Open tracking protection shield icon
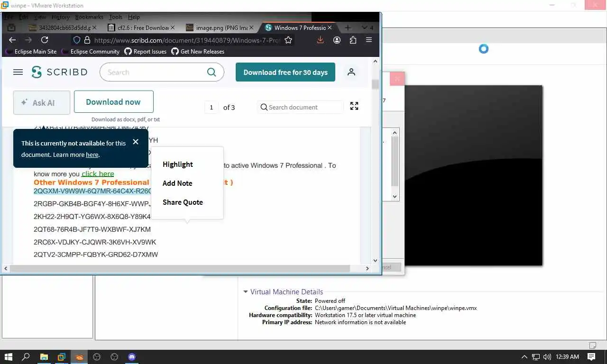 tap(76, 40)
